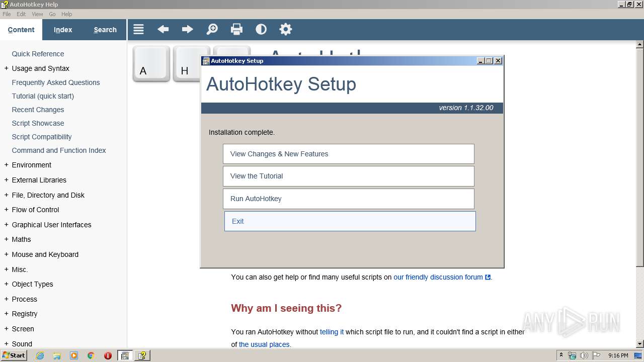Click View the Tutorial button
The width and height of the screenshot is (644, 362).
pyautogui.click(x=349, y=176)
